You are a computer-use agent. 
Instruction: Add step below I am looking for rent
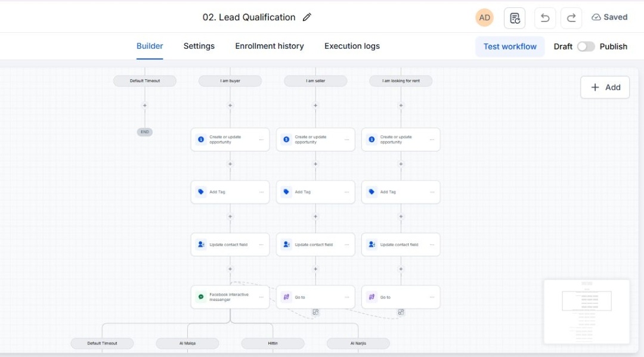coord(401,105)
